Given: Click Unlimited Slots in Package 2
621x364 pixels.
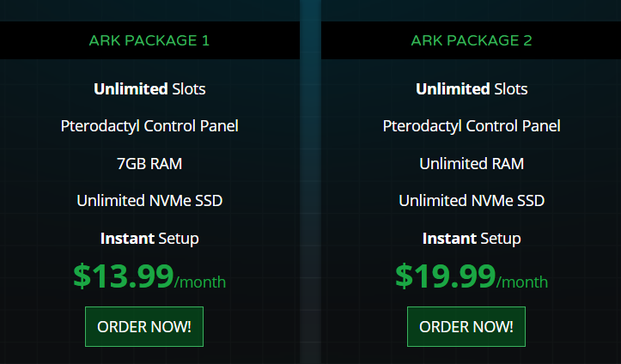Looking at the screenshot, I should point(472,88).
